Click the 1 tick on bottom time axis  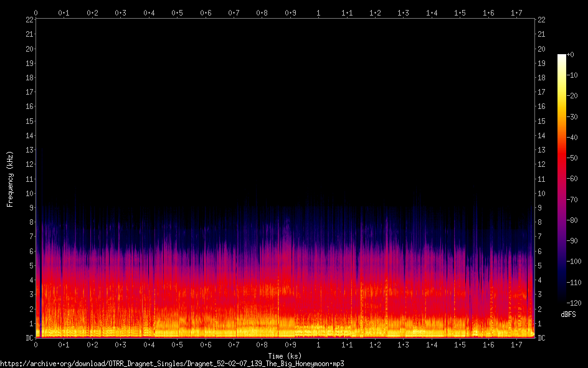tap(318, 345)
